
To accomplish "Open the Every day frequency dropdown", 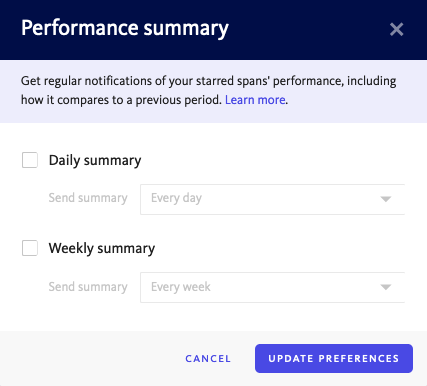I will point(272,199).
